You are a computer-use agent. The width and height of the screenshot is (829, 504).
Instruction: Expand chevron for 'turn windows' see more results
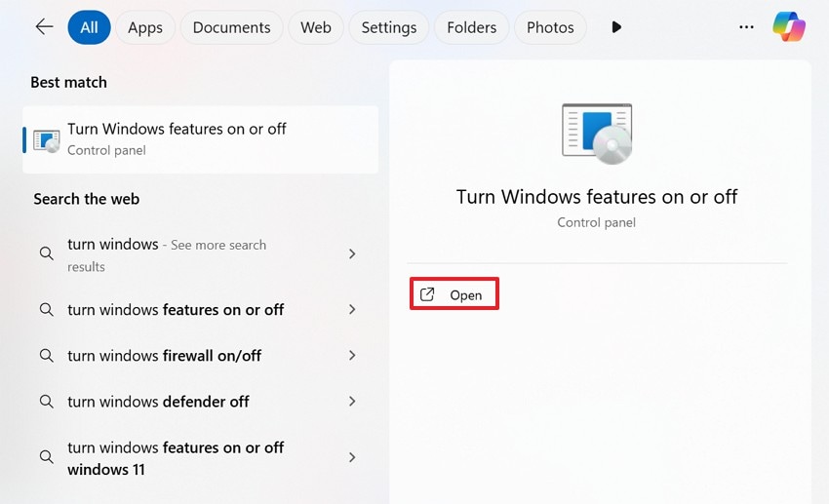tap(352, 254)
